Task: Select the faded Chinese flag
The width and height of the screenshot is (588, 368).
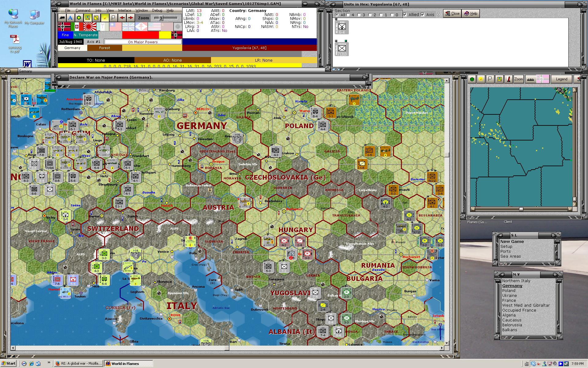Action: (115, 27)
